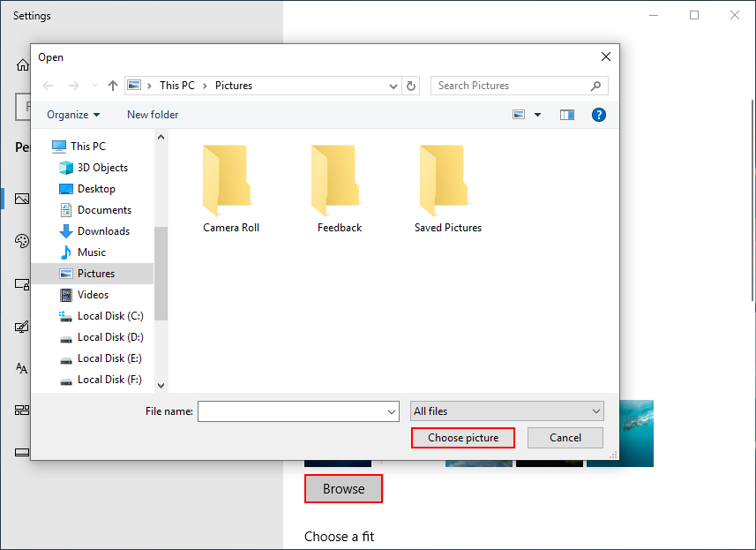Image resolution: width=756 pixels, height=550 pixels.
Task: Click the back navigation arrow
Action: 48,86
